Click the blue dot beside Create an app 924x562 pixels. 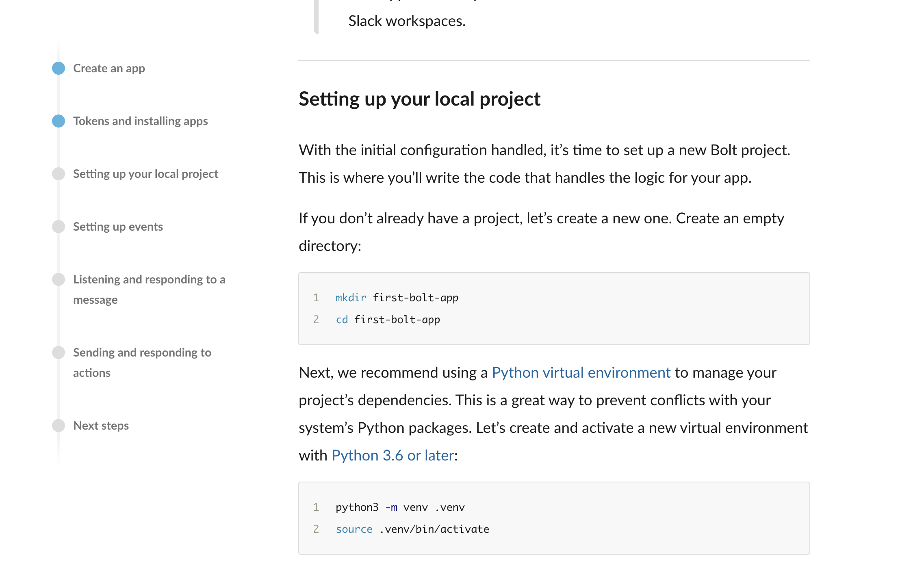pyautogui.click(x=59, y=68)
